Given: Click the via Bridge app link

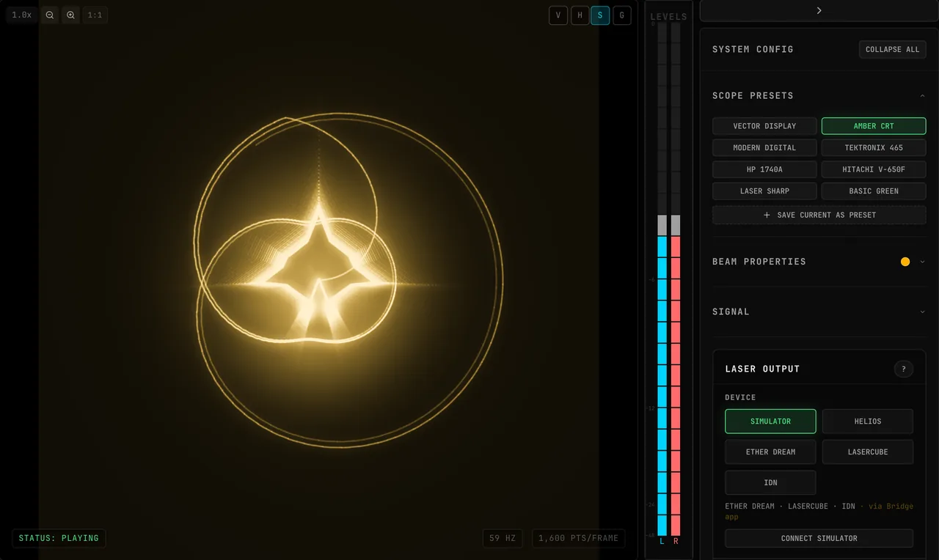Looking at the screenshot, I should (891, 506).
